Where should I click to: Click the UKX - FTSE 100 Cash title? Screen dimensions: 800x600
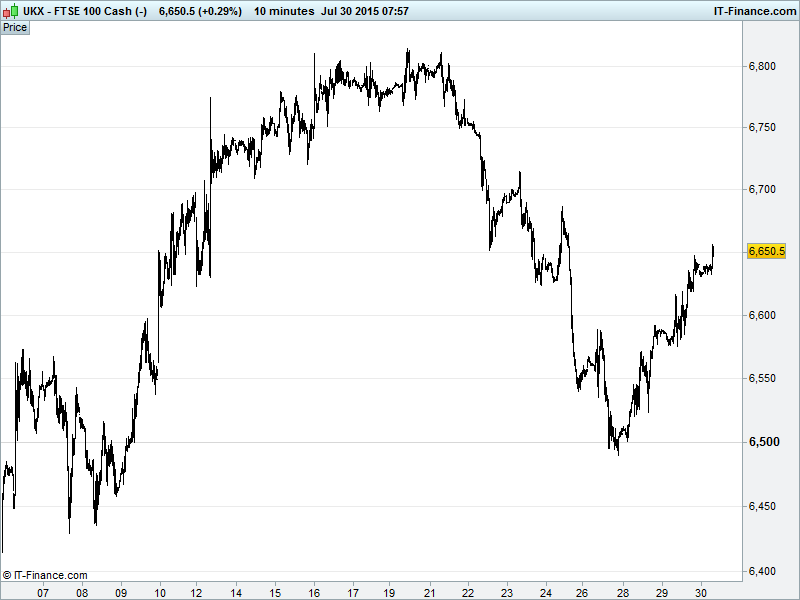75,9
